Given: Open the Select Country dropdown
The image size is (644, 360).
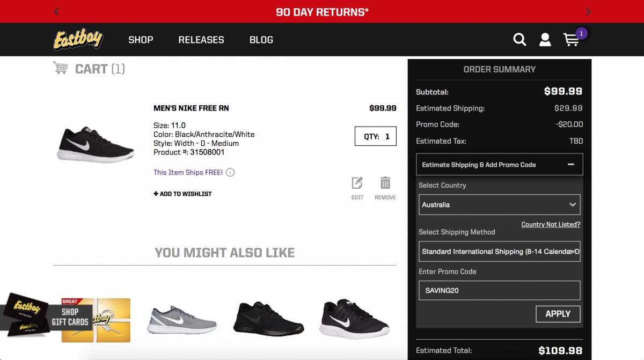Looking at the screenshot, I should pyautogui.click(x=499, y=205).
